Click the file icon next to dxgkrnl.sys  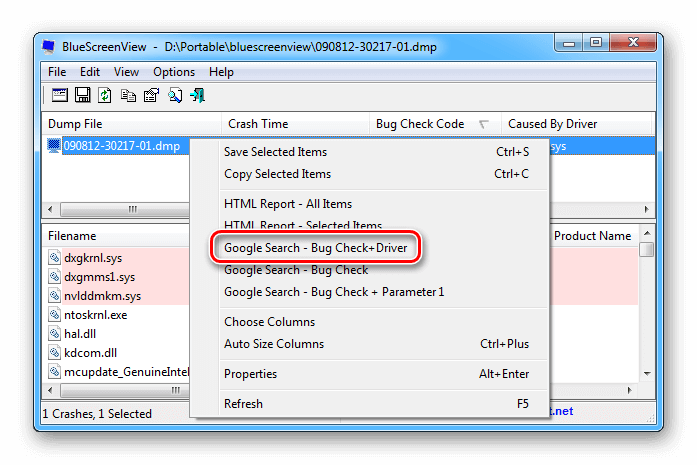(54, 257)
